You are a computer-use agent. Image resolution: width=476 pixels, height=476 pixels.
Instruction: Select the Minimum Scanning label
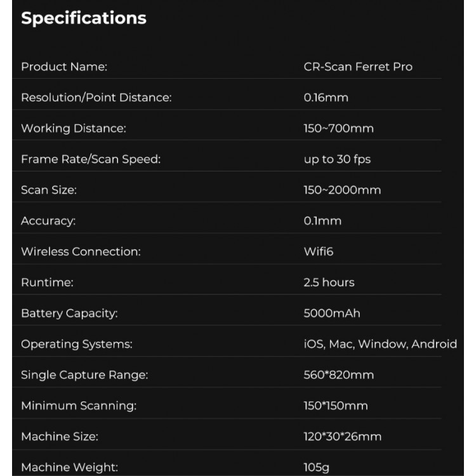[x=79, y=406]
